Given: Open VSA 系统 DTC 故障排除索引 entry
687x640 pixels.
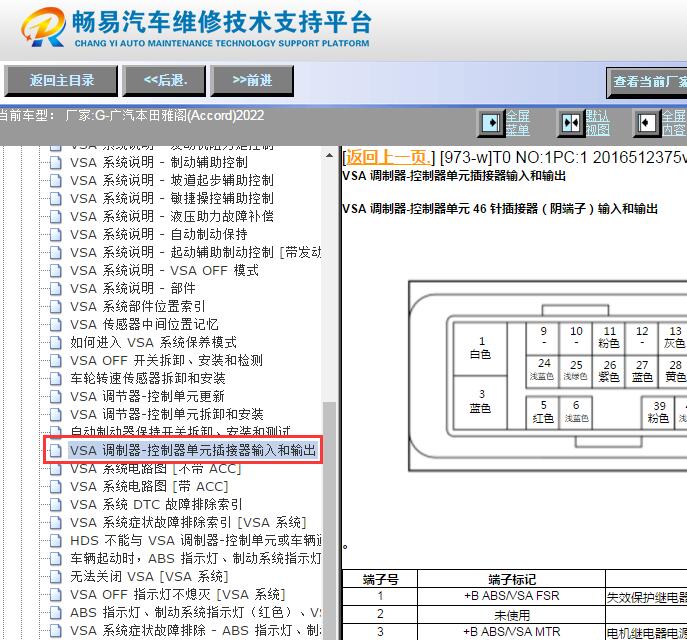Looking at the screenshot, I should pos(156,504).
